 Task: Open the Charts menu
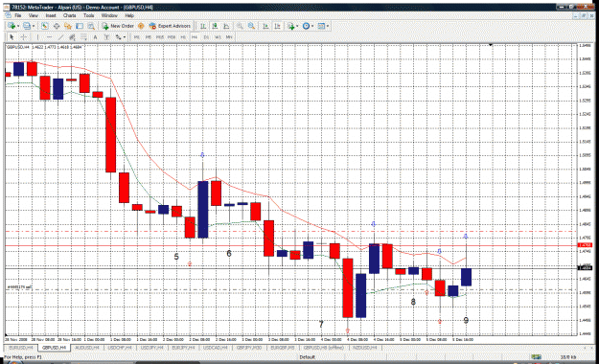70,15
